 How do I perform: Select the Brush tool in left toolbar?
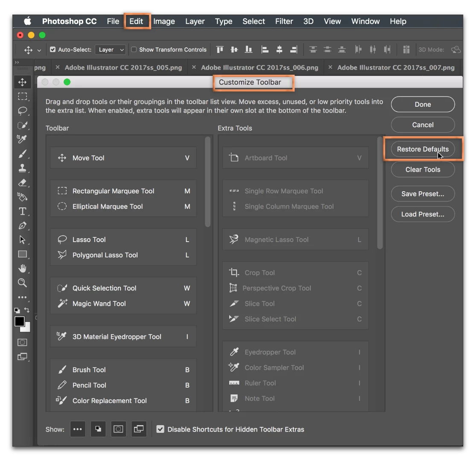pos(22,154)
